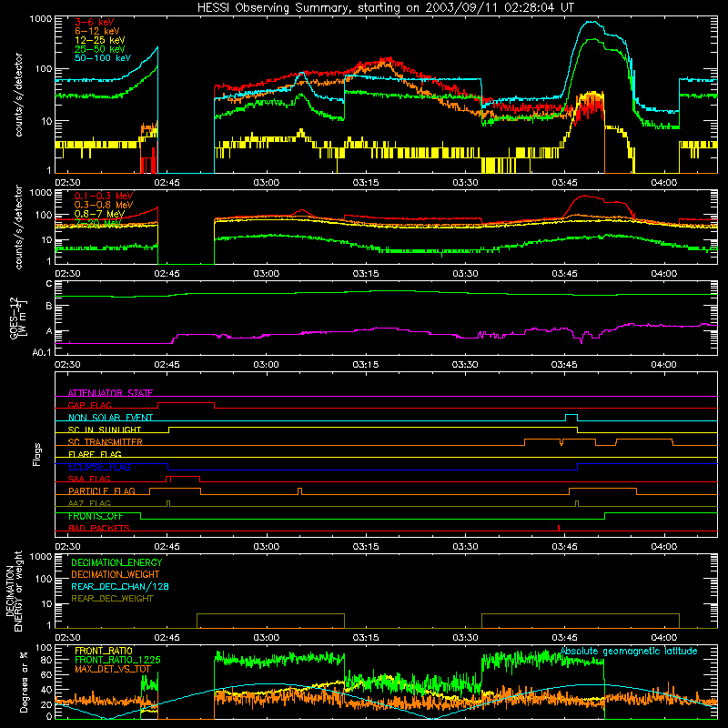Select the MAX_DET_VS_TOT legend label
Viewport: 728px width, 728px height.
tap(112, 669)
